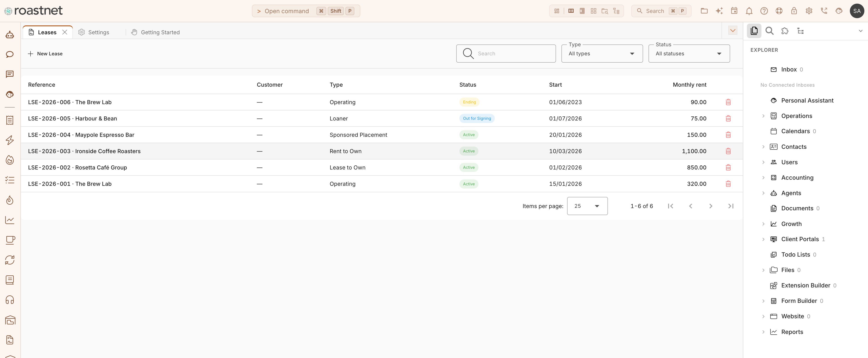
Task: Open the refresh cycle icon in left sidebar
Action: point(10,260)
